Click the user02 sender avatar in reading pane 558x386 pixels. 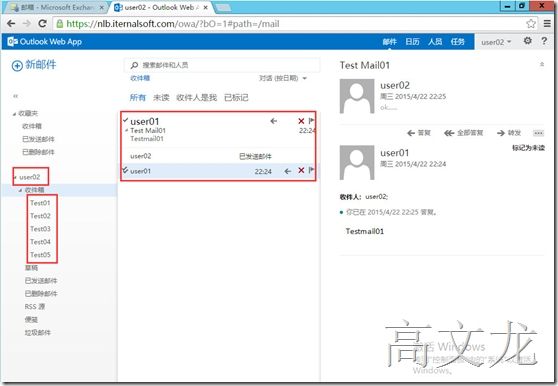(357, 96)
